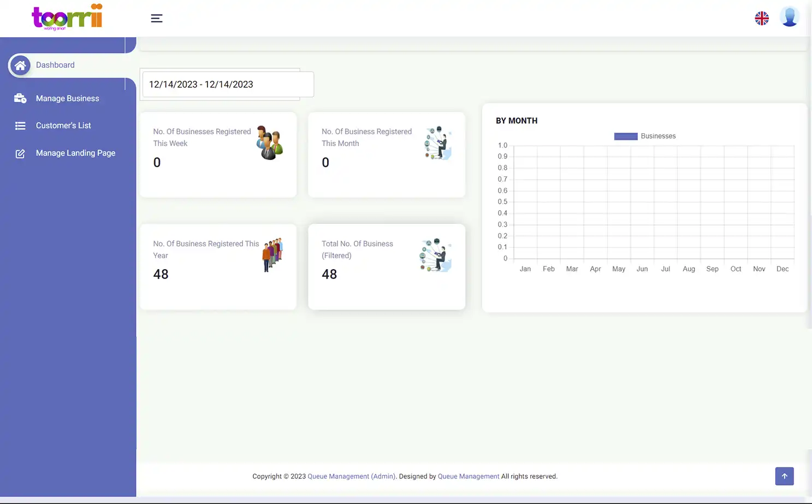Toggle the sidebar with the hamburger menu
Screen dimensions: 812x504
click(x=157, y=18)
